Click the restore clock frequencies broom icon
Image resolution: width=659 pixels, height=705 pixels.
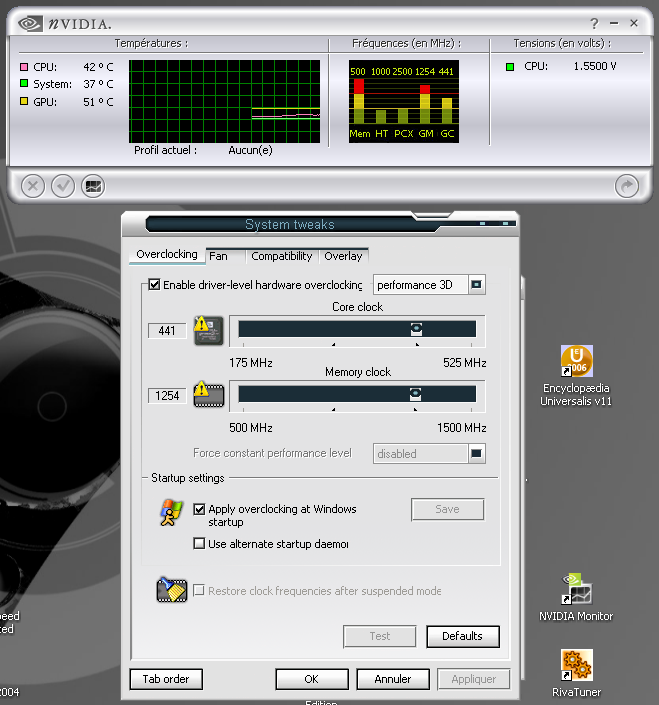[x=172, y=590]
